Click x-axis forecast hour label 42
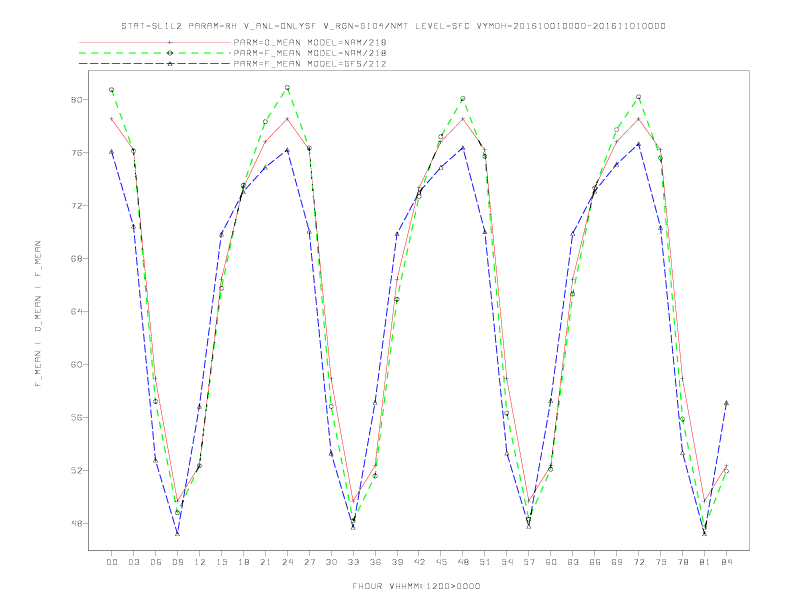This screenshot has width=792, height=612. 419,562
